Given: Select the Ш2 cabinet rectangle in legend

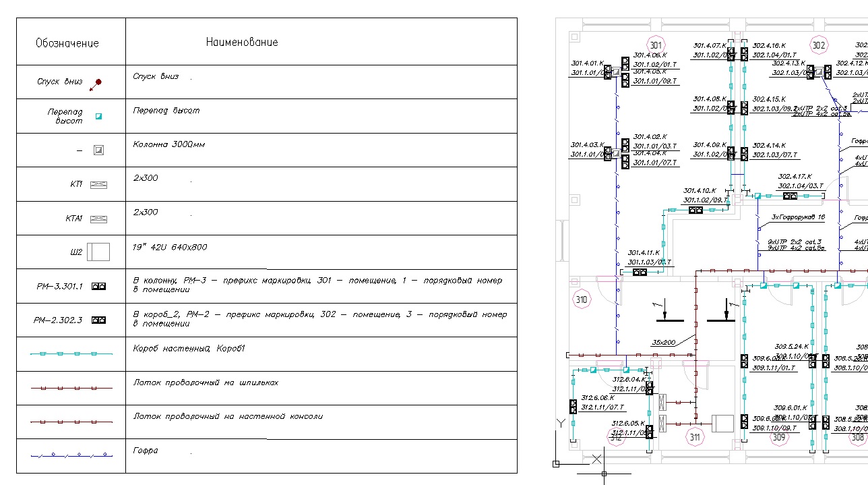Looking at the screenshot, I should [98, 252].
